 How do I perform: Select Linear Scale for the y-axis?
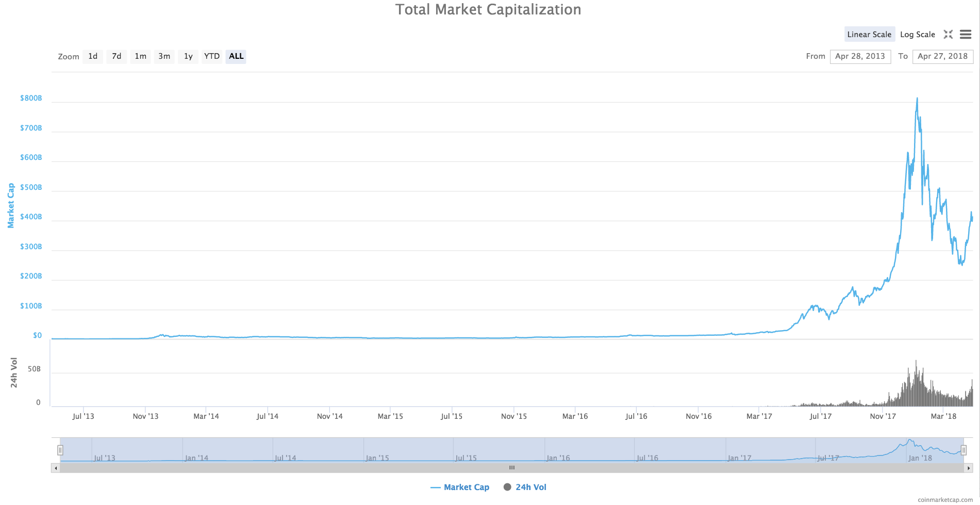pos(869,34)
